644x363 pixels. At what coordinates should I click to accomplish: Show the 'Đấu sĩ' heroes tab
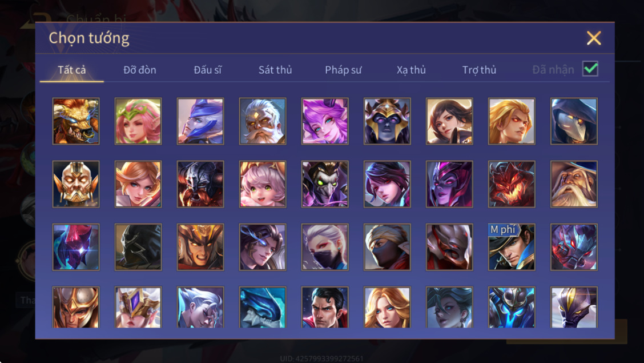[x=207, y=70]
